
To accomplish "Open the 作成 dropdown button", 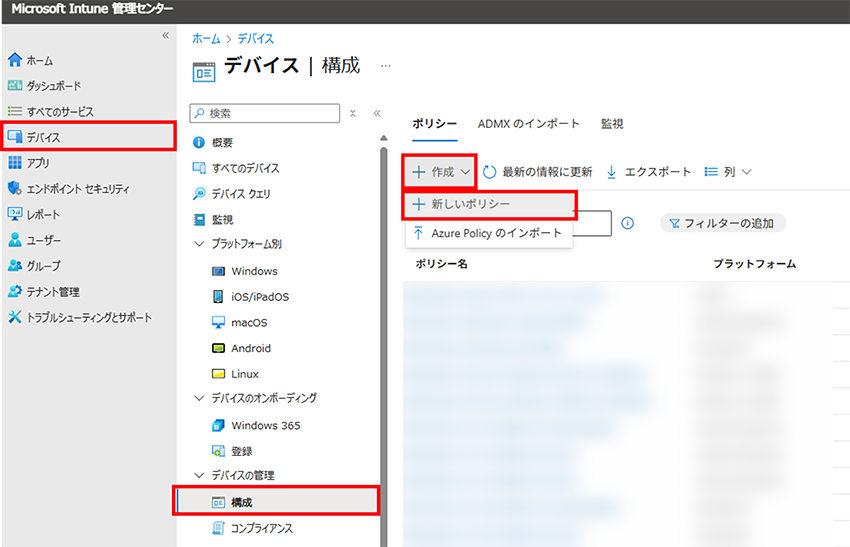I will pos(440,172).
